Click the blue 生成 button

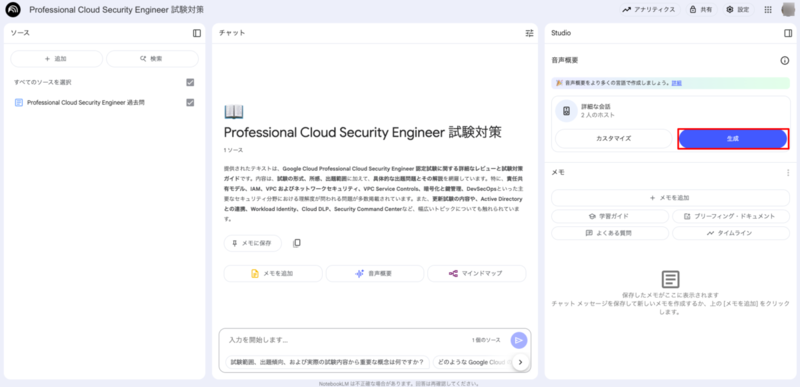click(732, 139)
